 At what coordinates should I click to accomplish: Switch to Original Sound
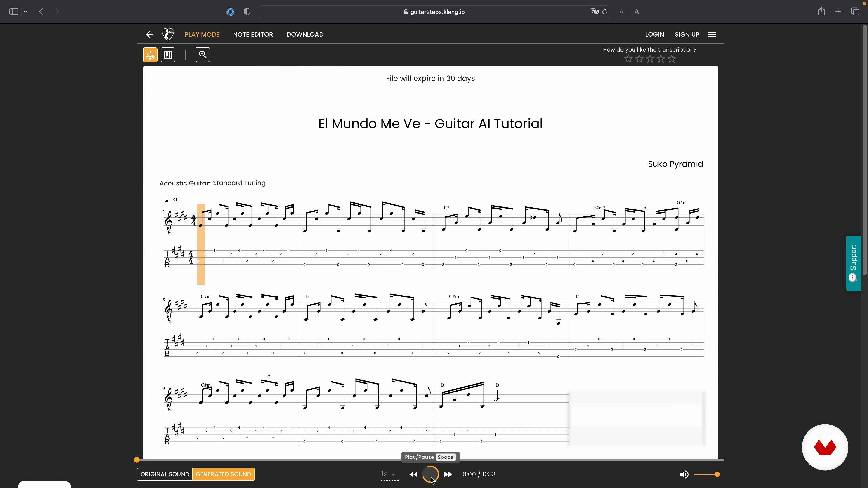click(164, 474)
